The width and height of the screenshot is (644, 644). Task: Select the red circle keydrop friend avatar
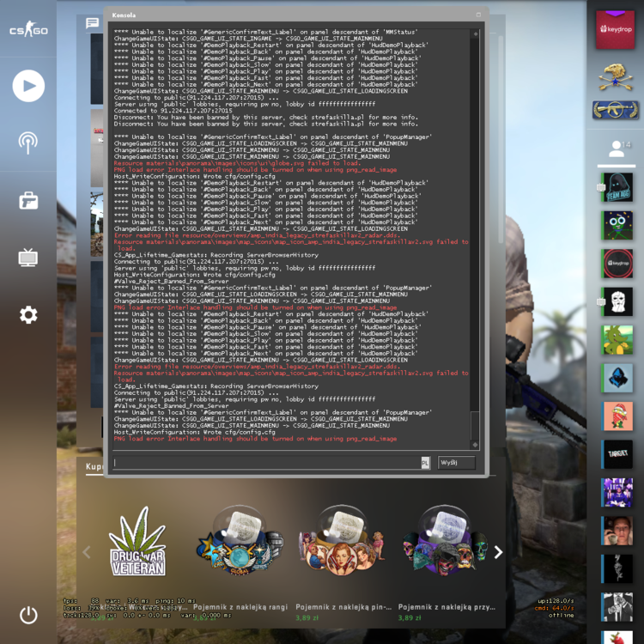pos(617,264)
